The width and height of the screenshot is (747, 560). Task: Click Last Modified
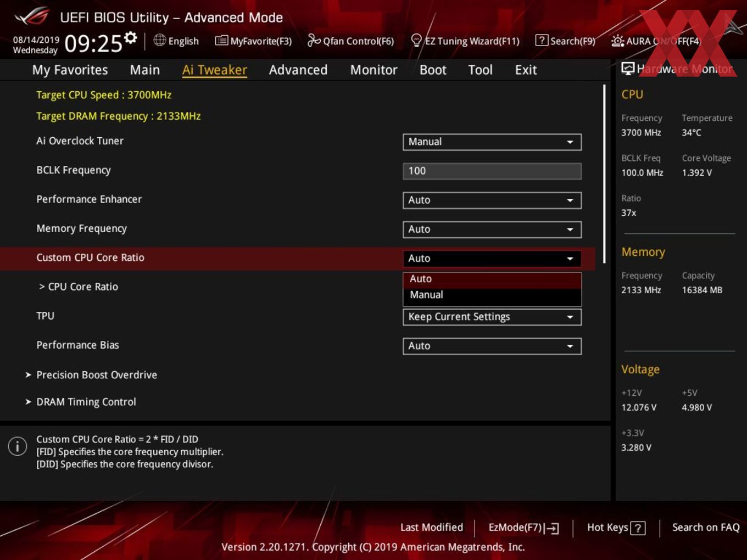[432, 527]
